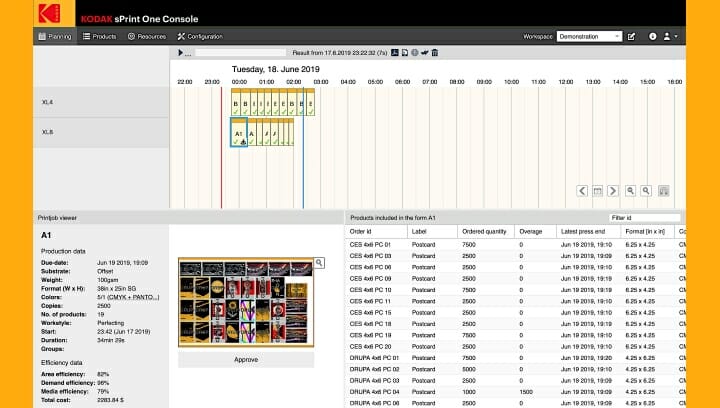Select the XL4 press row label
Image resolution: width=720 pixels, height=408 pixels.
pyautogui.click(x=101, y=102)
